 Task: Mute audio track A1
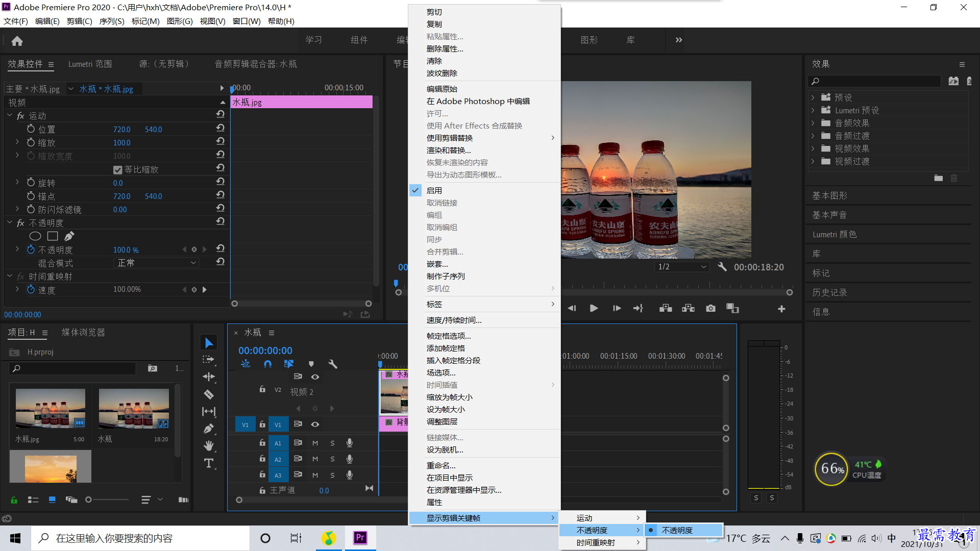[x=315, y=443]
